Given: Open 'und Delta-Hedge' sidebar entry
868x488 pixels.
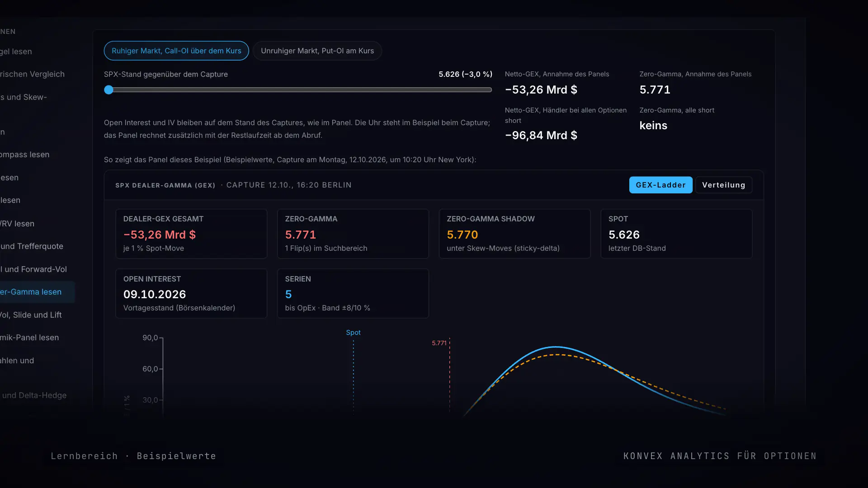Looking at the screenshot, I should coord(33,395).
